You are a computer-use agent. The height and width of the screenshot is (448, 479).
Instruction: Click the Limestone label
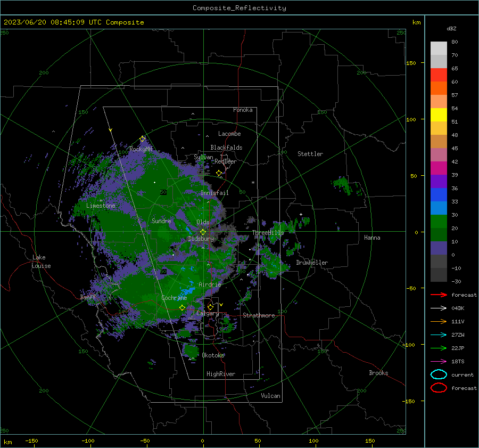coord(101,206)
